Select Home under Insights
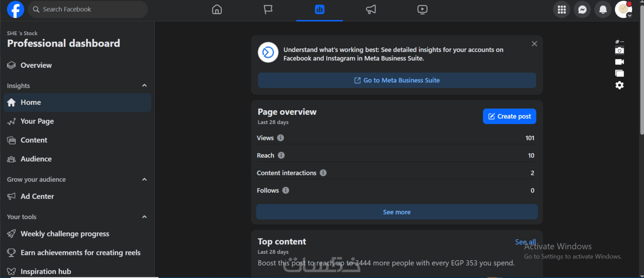Viewport: 644px width, 278px height. click(77, 102)
